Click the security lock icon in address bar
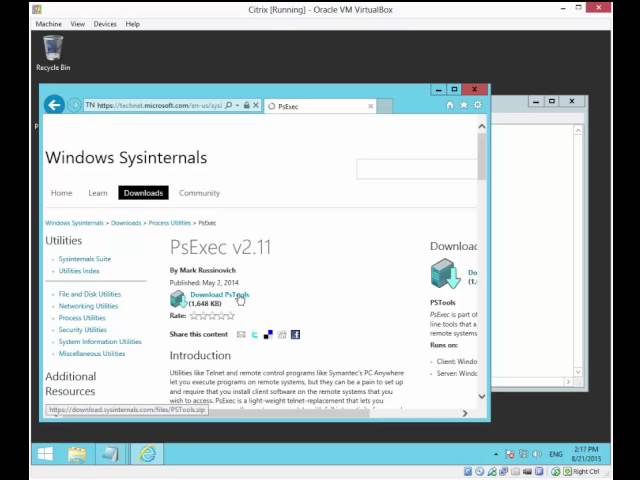640x480 pixels. pos(246,105)
